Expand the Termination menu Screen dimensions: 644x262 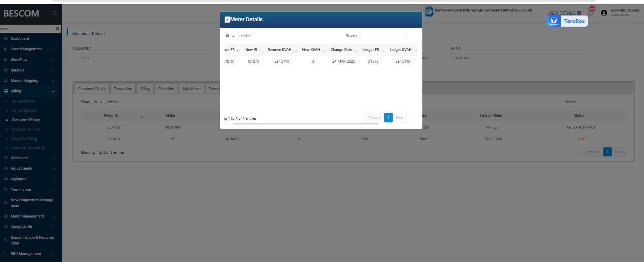(x=29, y=190)
